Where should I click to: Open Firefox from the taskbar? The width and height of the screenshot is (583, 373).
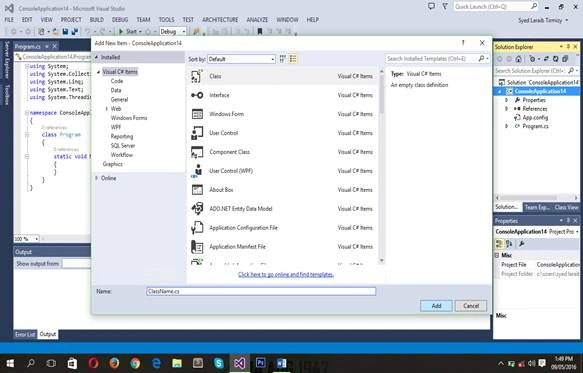tap(114, 363)
